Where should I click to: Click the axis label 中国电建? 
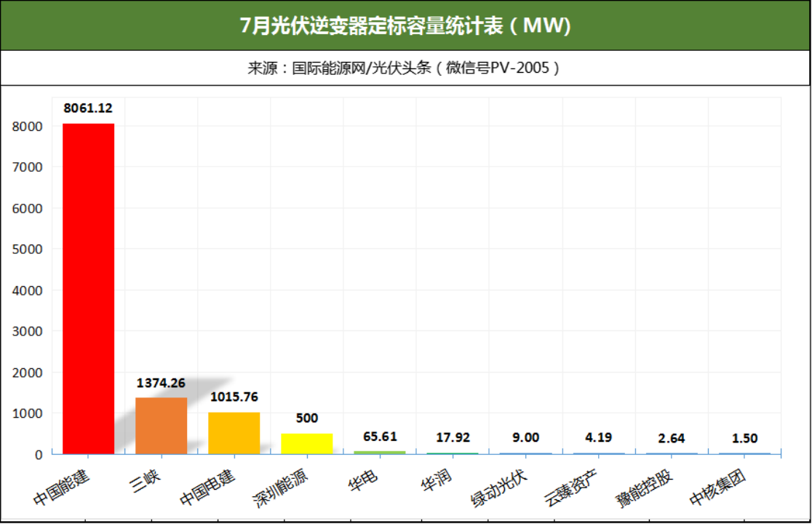coord(207,487)
